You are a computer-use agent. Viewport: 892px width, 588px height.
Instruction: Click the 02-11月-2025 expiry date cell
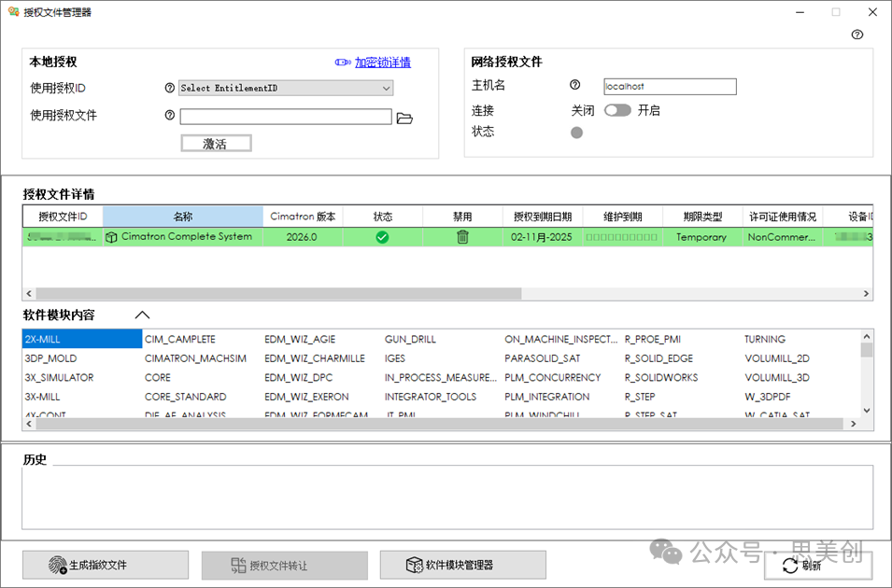click(542, 236)
